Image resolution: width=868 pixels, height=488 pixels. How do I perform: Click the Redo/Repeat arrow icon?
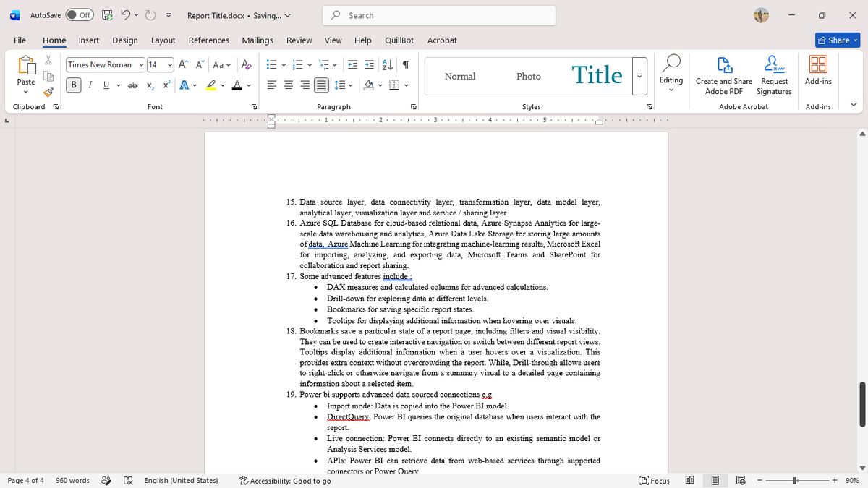point(150,15)
